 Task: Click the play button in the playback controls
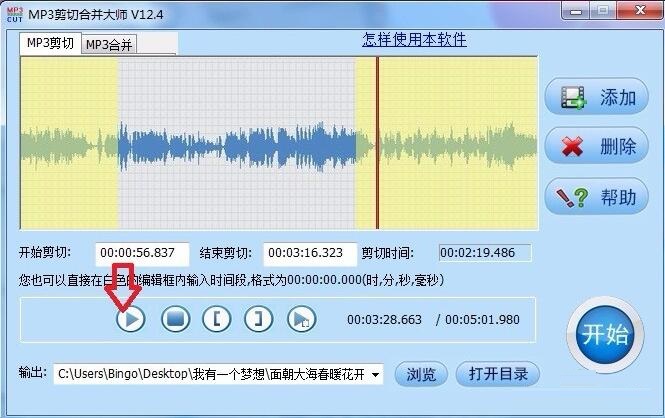point(131,319)
